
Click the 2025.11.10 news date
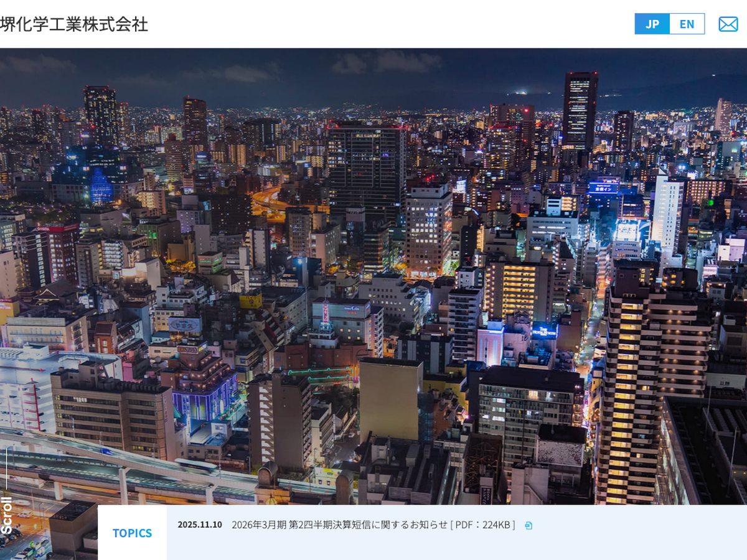[200, 525]
